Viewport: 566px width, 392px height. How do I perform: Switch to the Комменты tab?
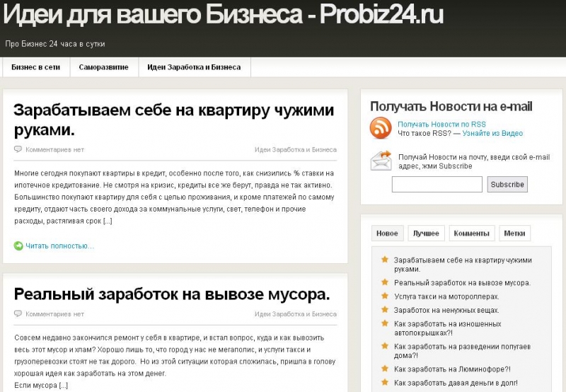coord(471,234)
